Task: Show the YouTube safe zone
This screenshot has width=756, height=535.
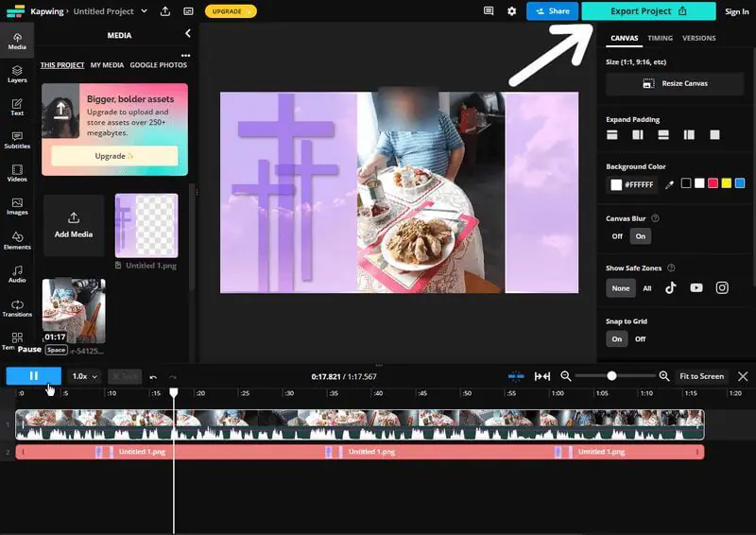Action: pyautogui.click(x=696, y=288)
